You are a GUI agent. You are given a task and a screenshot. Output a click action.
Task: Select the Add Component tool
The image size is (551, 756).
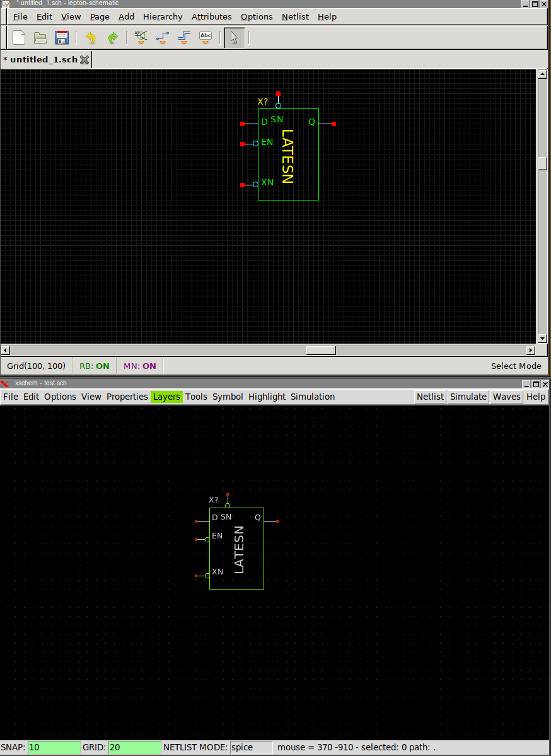pos(141,38)
